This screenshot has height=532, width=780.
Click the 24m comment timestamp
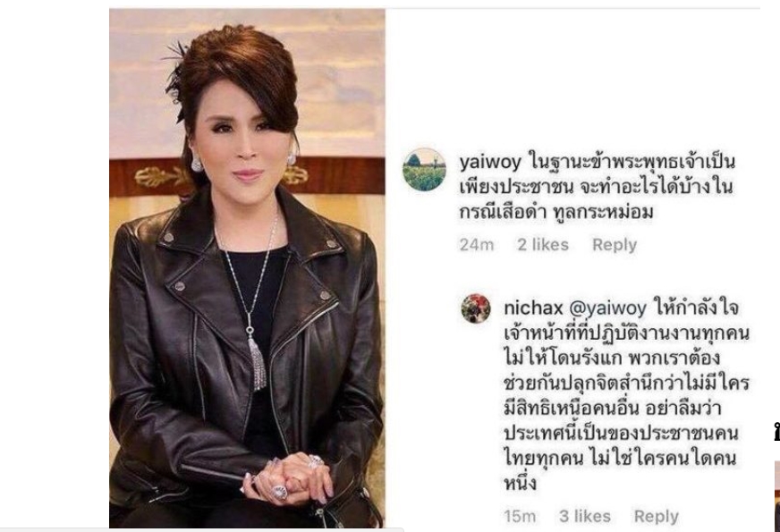tap(477, 245)
